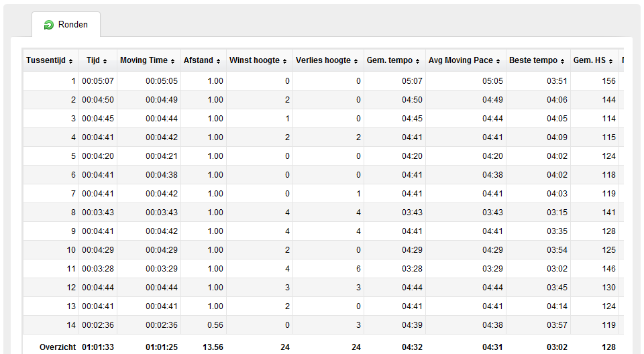Click lap 14 distance 0.56
Image resolution: width=644 pixels, height=354 pixels.
tap(215, 325)
